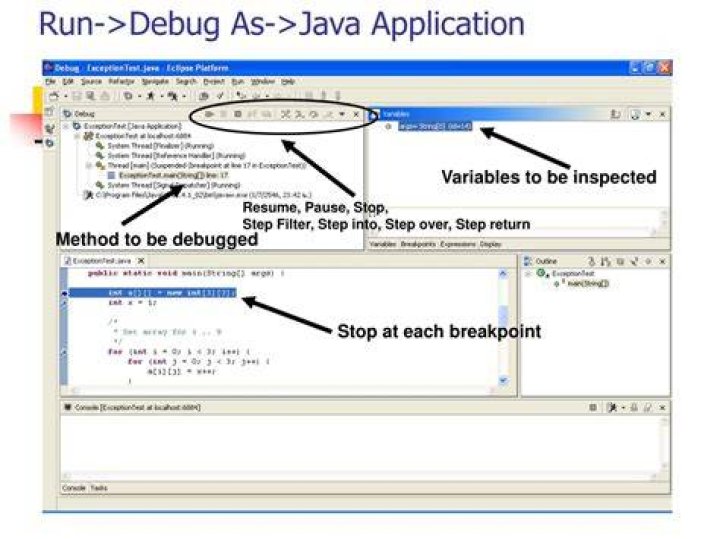Switch to the Breakpoints tab
The width and height of the screenshot is (720, 539).
tap(418, 244)
